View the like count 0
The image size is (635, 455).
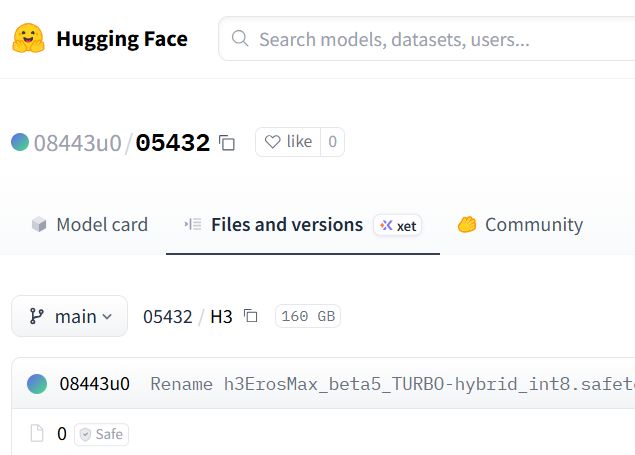(332, 142)
